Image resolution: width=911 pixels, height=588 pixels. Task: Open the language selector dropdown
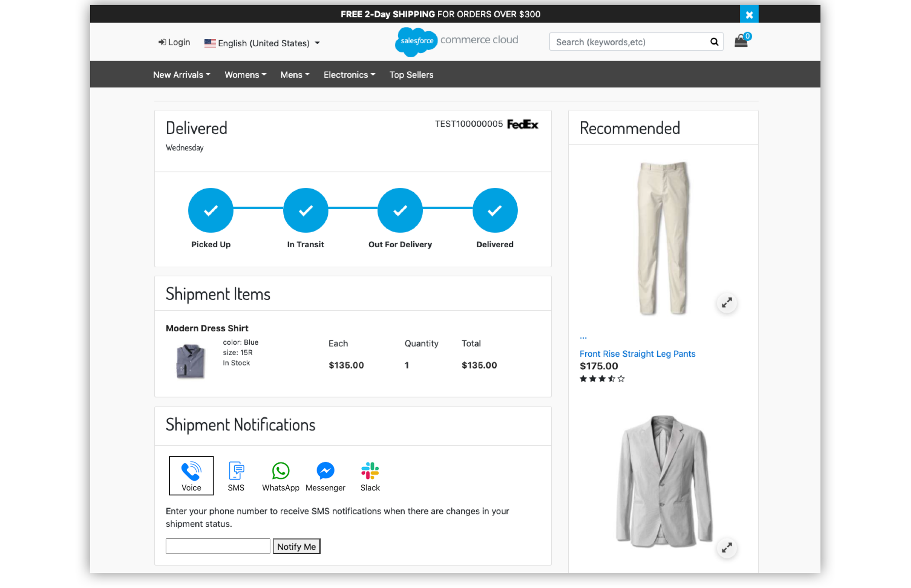(262, 43)
